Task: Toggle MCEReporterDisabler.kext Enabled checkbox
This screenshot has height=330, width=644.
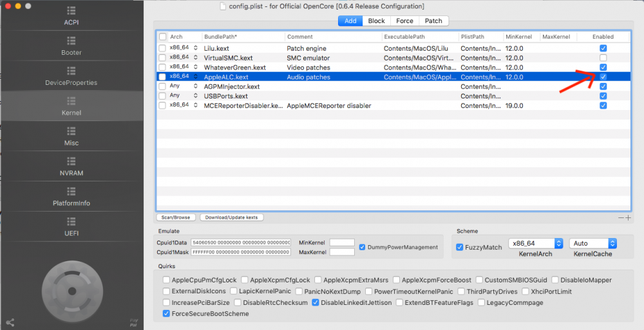Action: click(603, 105)
